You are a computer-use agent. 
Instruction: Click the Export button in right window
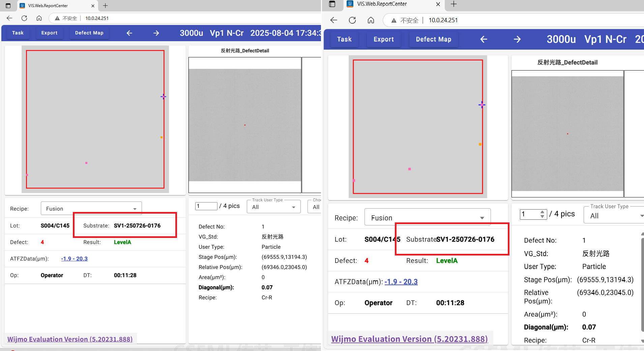(x=383, y=39)
